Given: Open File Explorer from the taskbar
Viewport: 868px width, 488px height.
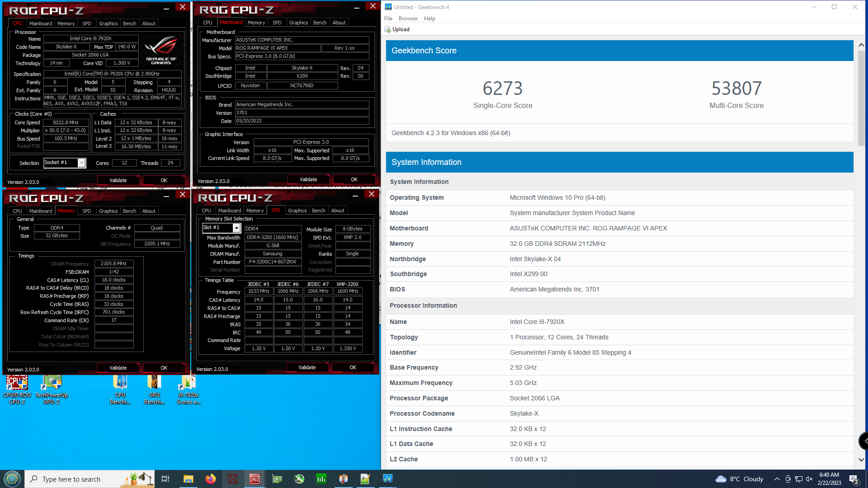Looking at the screenshot, I should coord(188,479).
